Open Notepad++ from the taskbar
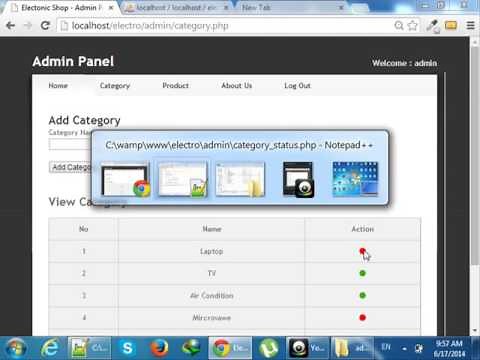 (x=88, y=348)
